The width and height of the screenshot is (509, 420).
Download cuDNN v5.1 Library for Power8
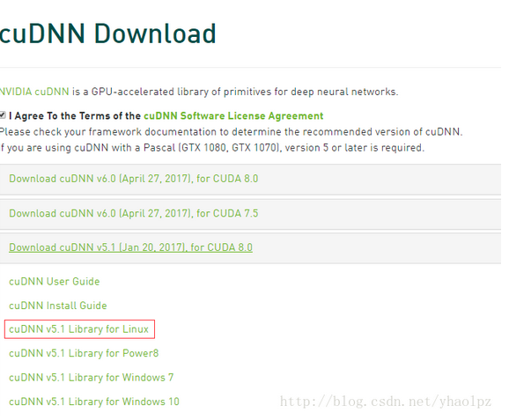pyautogui.click(x=84, y=353)
